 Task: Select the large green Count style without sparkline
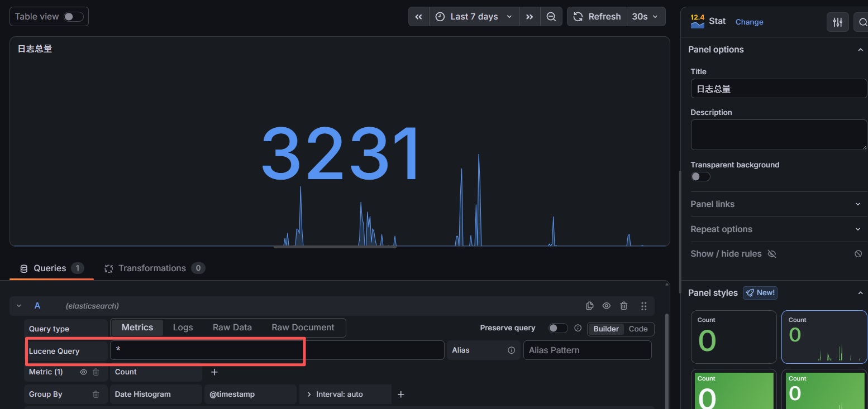coord(734,337)
